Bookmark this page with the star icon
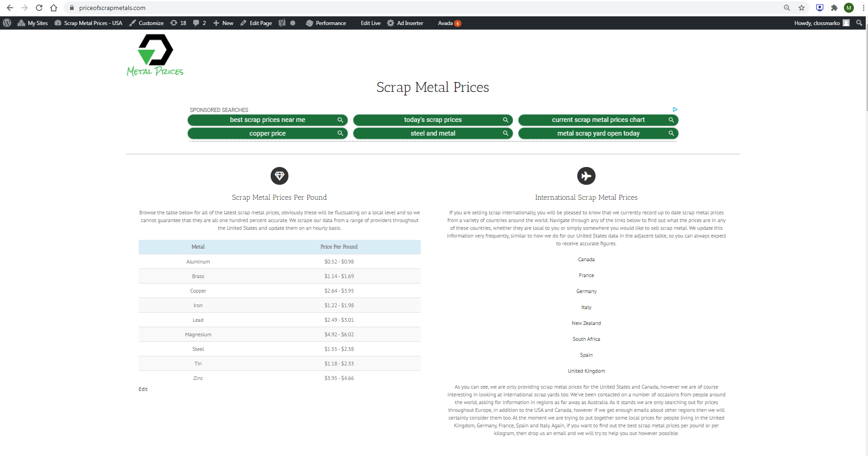868x456 pixels. [802, 8]
